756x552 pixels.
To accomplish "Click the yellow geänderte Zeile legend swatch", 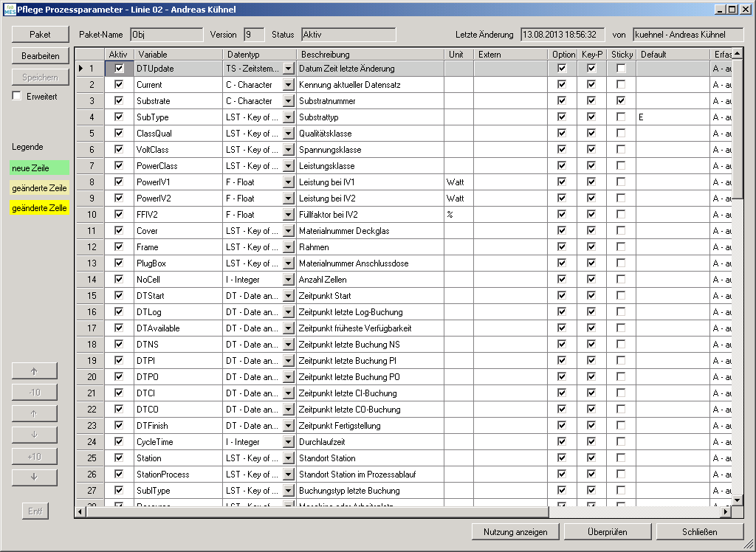I will 40,209.
